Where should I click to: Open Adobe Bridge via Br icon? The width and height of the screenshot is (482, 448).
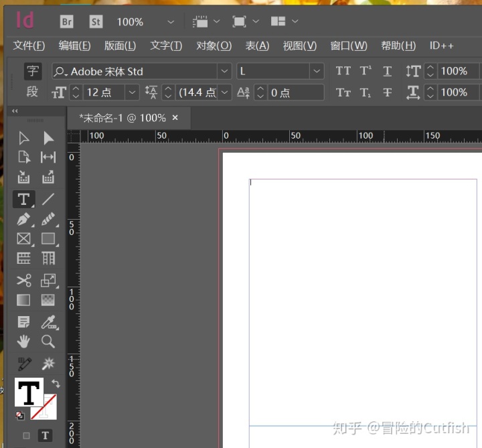[67, 21]
